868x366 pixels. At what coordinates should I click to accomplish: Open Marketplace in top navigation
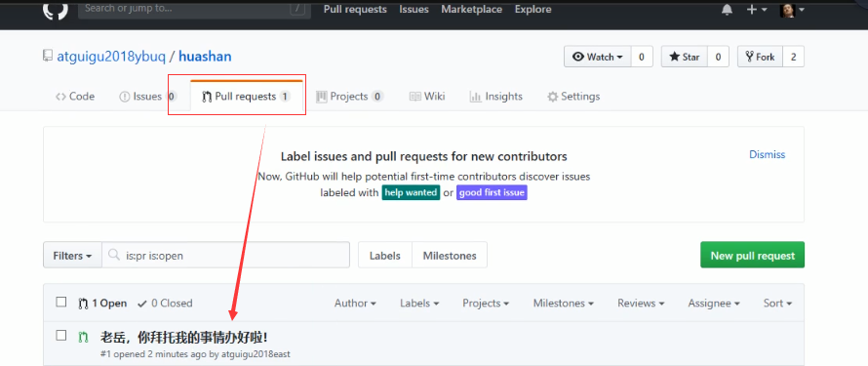(472, 10)
